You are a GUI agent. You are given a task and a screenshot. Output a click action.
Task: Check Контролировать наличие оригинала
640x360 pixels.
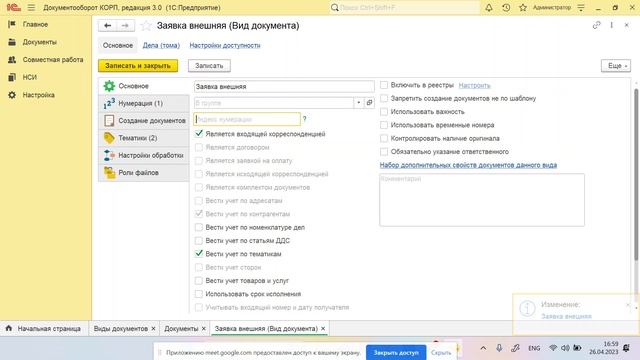[384, 138]
